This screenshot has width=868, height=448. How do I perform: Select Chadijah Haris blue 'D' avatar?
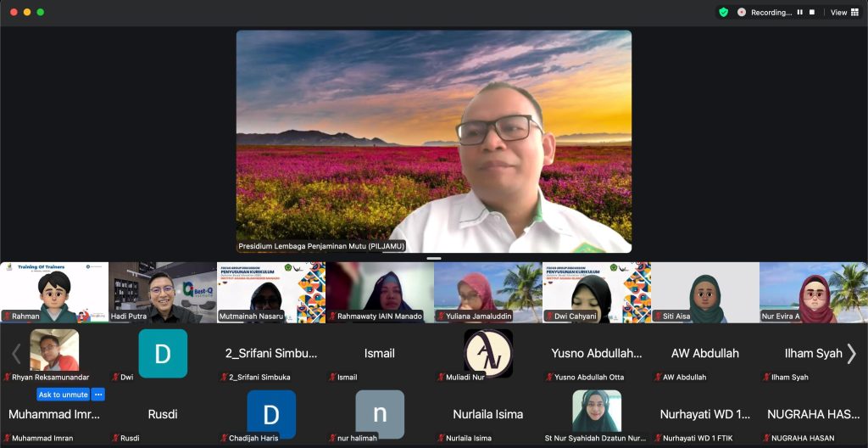(271, 414)
